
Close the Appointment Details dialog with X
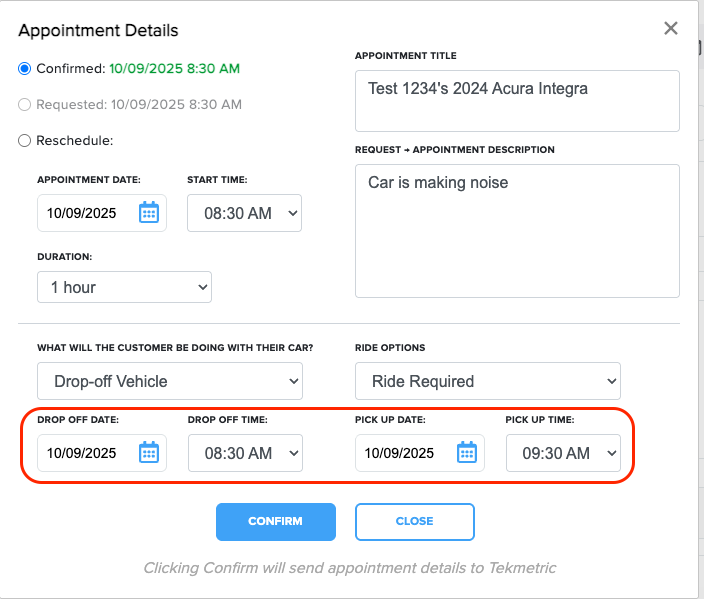pos(671,28)
